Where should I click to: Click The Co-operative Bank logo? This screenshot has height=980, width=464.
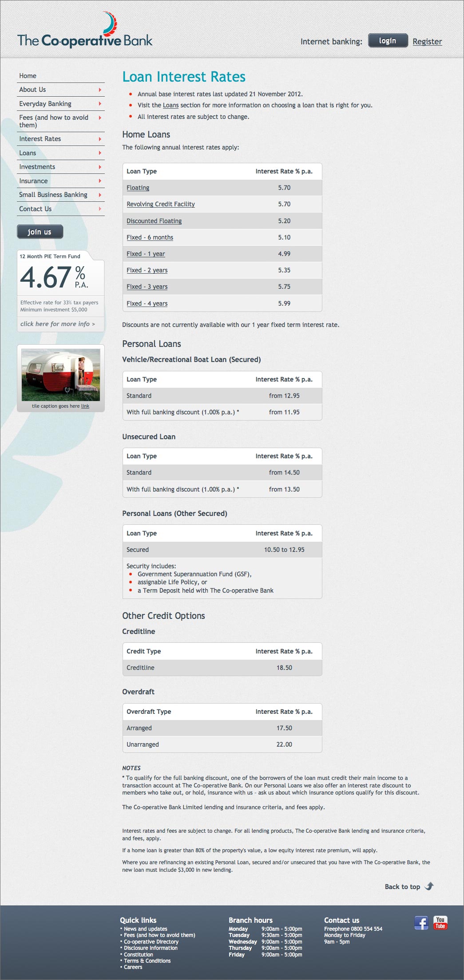(x=85, y=30)
